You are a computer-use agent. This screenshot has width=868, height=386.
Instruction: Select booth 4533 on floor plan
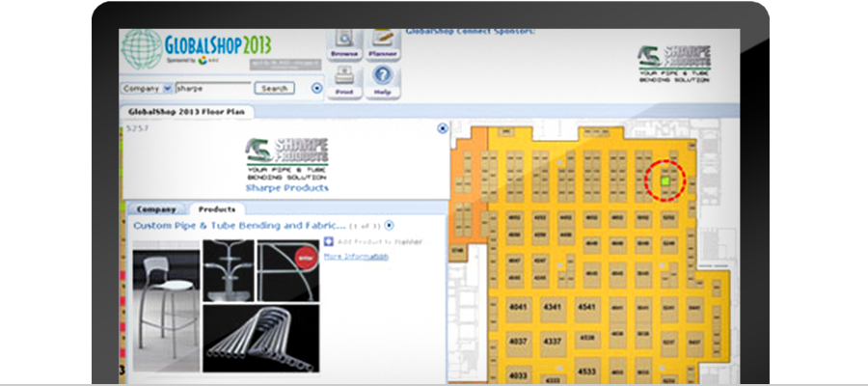point(587,372)
